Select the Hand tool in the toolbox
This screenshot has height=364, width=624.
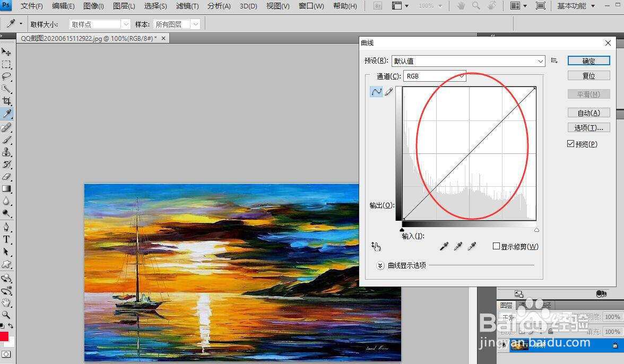point(6,303)
